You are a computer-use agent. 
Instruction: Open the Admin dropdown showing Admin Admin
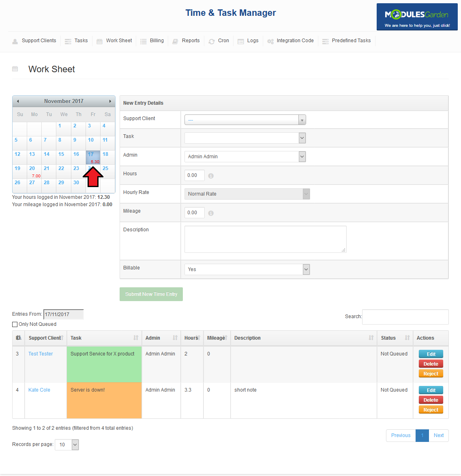click(245, 157)
